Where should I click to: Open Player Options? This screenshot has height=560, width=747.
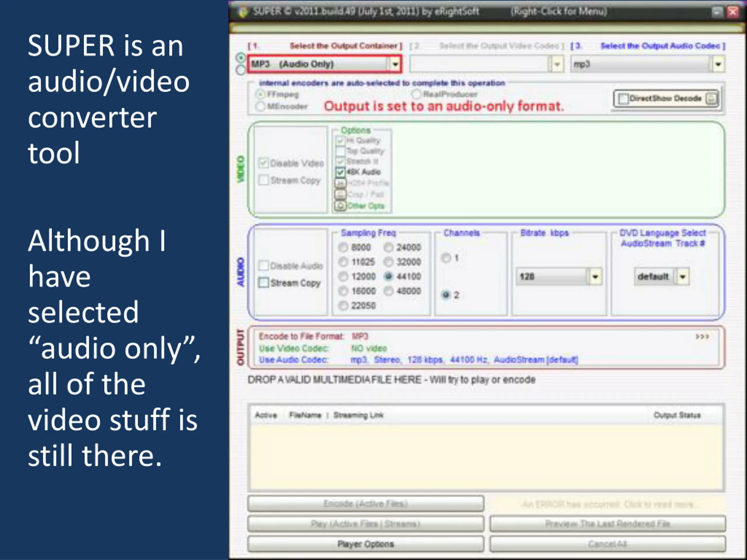pos(366,544)
